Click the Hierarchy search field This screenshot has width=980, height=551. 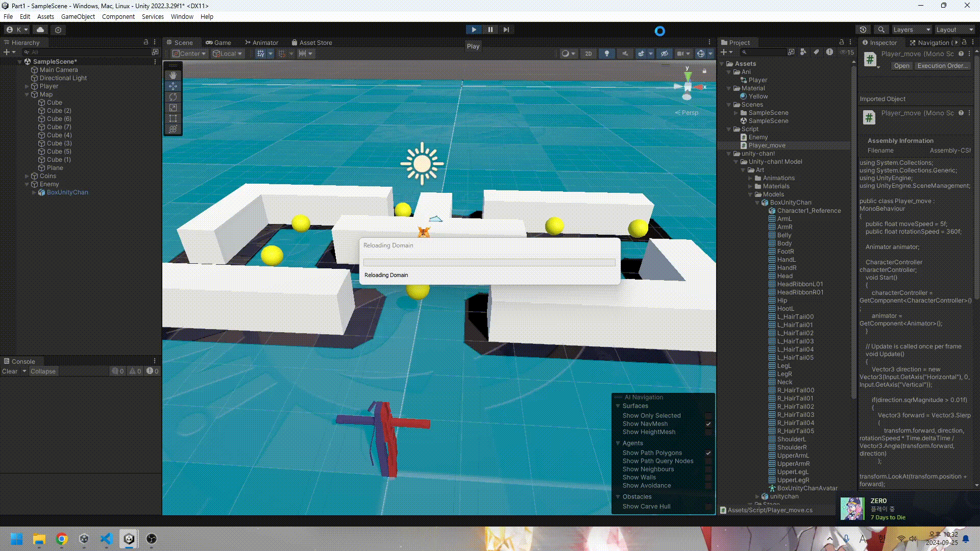coord(87,52)
